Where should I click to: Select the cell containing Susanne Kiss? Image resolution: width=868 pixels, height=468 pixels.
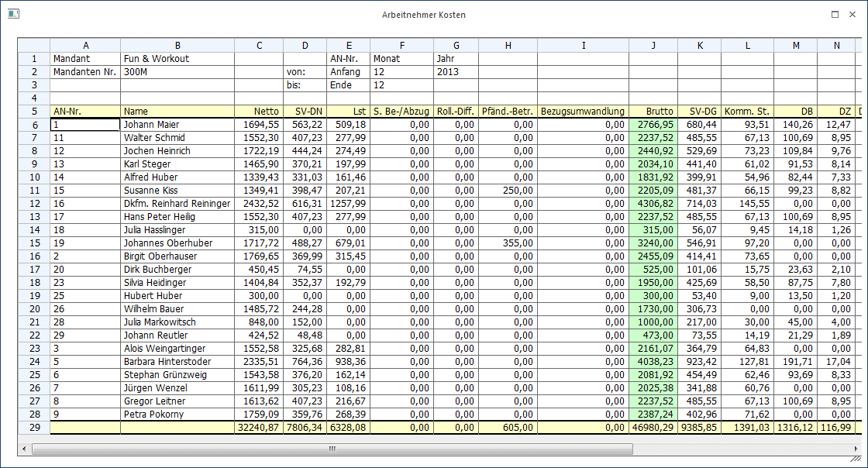pos(177,191)
